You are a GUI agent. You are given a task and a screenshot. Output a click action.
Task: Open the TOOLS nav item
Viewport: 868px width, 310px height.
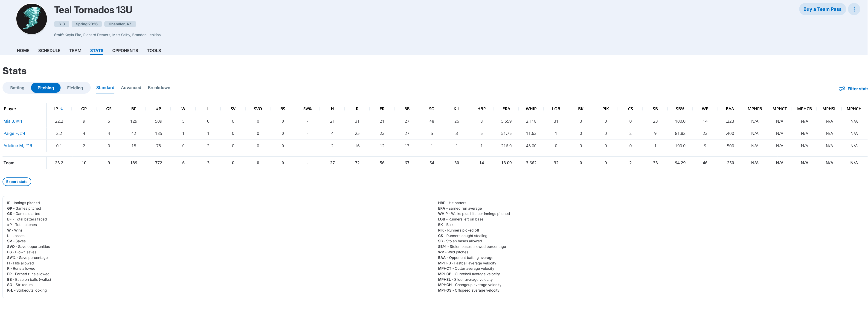pyautogui.click(x=154, y=51)
